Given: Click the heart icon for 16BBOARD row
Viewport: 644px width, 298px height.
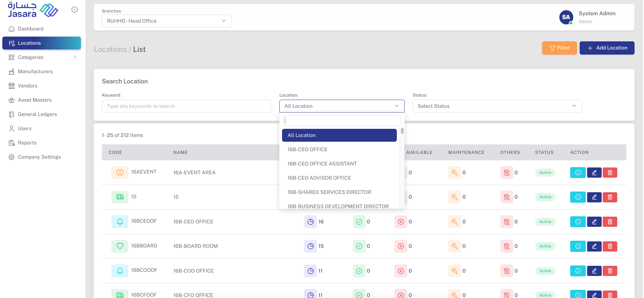Looking at the screenshot, I should (x=120, y=246).
